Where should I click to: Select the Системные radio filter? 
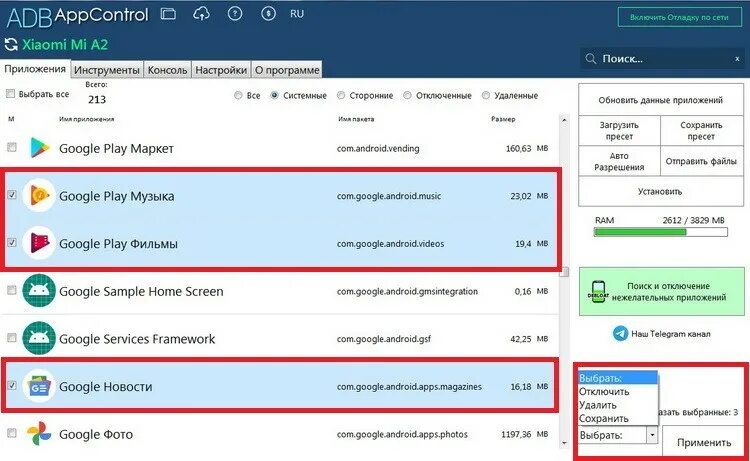click(x=275, y=95)
